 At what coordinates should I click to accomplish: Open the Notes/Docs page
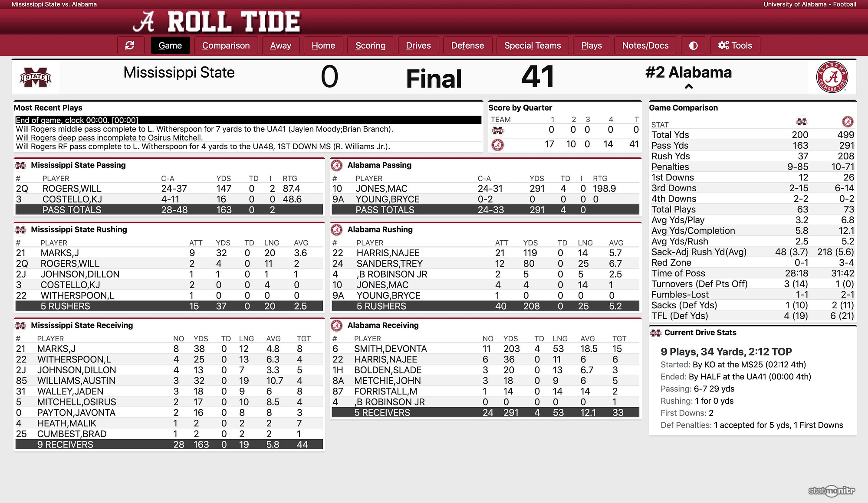(x=645, y=46)
